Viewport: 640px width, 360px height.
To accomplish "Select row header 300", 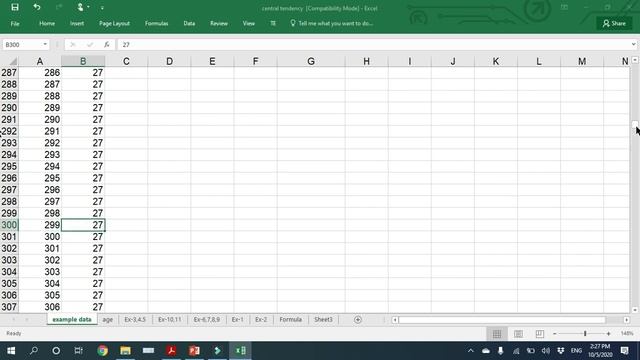I will click(9, 225).
